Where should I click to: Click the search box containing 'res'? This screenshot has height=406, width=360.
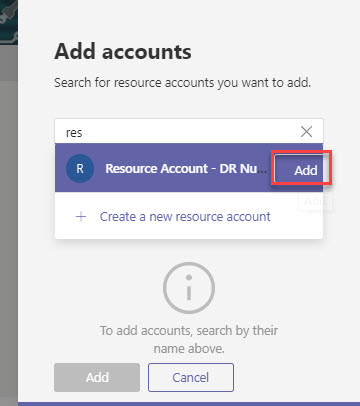pyautogui.click(x=189, y=132)
